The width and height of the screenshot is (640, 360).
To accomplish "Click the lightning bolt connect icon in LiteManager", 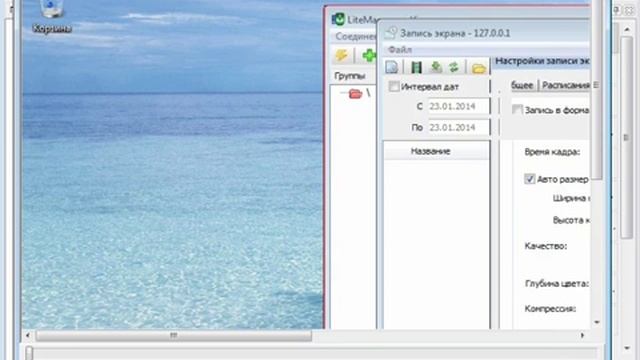I will point(342,56).
